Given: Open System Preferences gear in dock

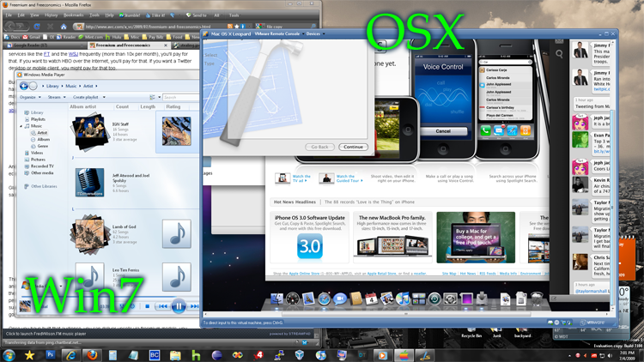Looking at the screenshot, I should click(x=450, y=299).
